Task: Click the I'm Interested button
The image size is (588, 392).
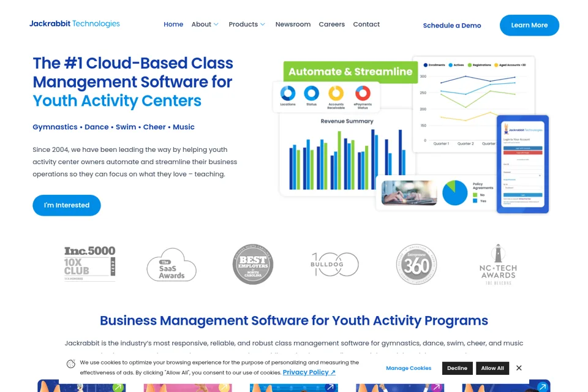Action: pos(67,205)
